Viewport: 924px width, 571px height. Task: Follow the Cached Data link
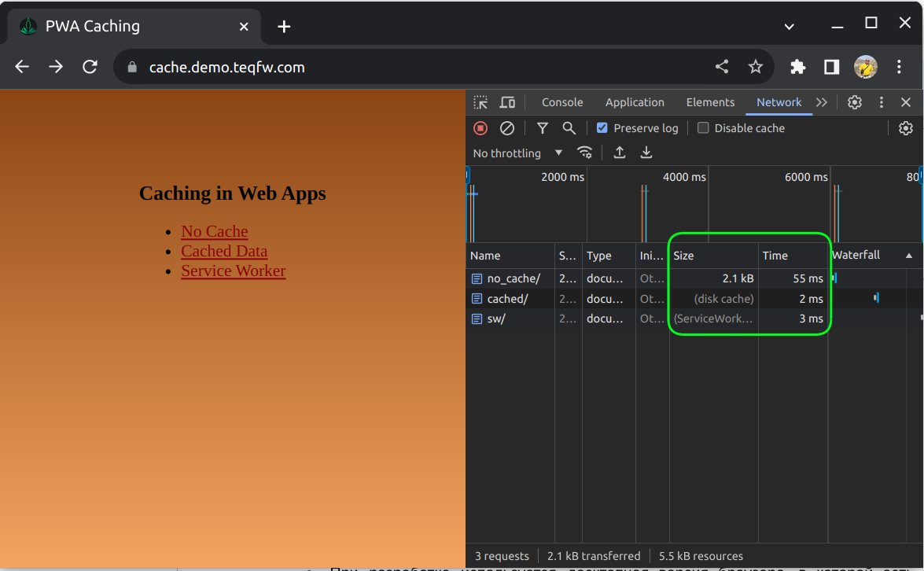(224, 251)
